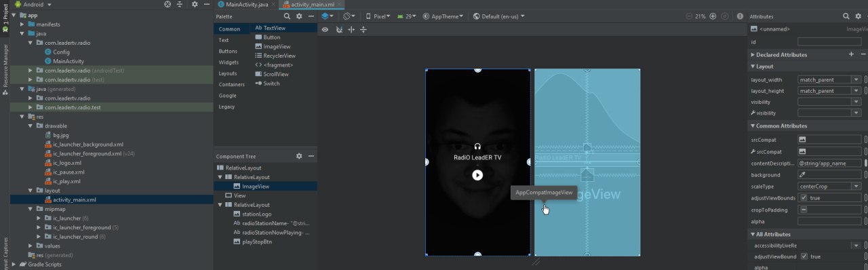Select the Containers palette category

(x=232, y=84)
